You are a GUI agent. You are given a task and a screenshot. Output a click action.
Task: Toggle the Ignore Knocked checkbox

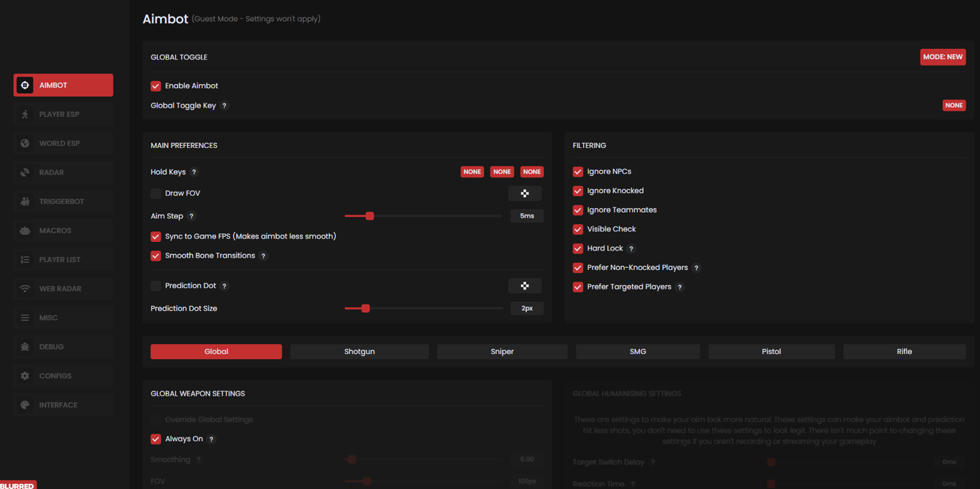pos(578,191)
